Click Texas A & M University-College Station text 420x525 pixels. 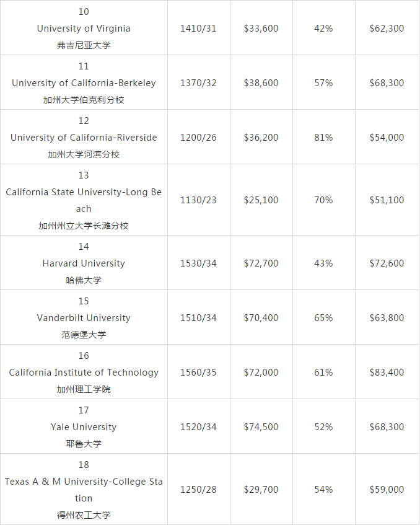(x=84, y=490)
